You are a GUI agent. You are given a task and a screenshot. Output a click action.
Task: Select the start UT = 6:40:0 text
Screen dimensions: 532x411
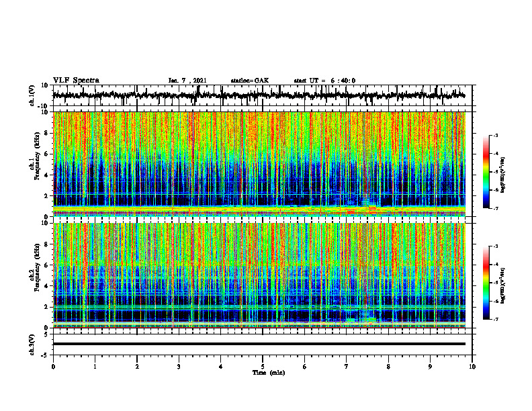coord(324,81)
